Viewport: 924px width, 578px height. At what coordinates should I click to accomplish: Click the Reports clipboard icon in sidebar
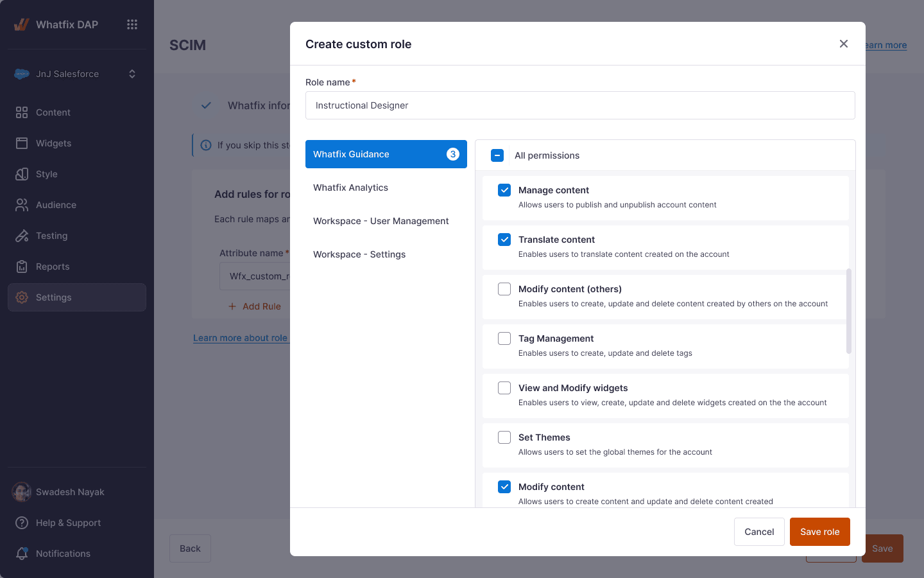[22, 267]
